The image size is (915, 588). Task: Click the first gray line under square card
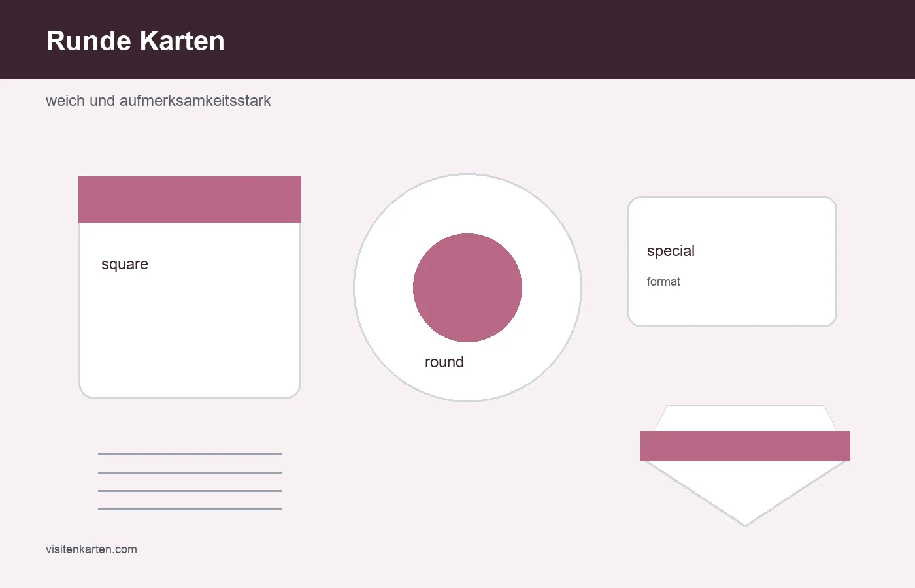click(x=190, y=454)
